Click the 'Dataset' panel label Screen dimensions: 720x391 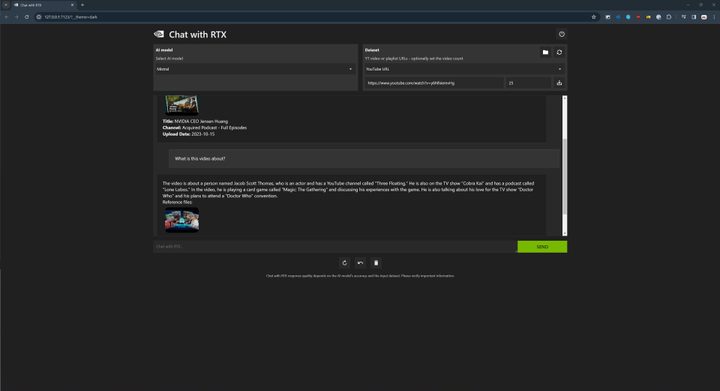[372, 50]
